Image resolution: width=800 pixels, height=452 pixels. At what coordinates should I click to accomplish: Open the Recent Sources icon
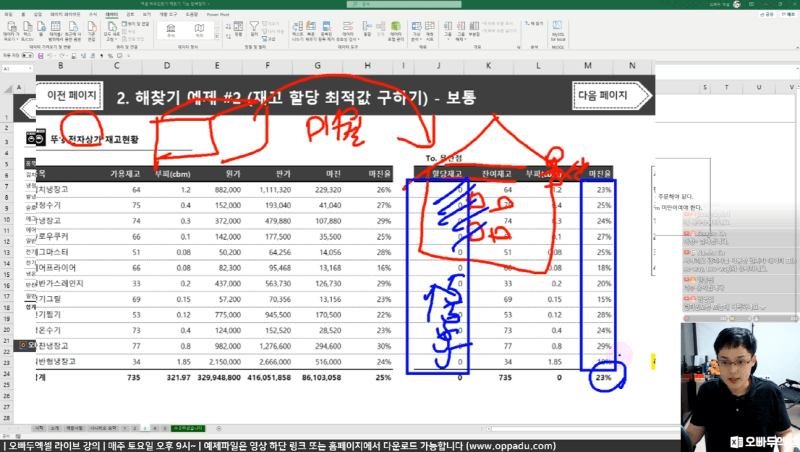click(73, 30)
